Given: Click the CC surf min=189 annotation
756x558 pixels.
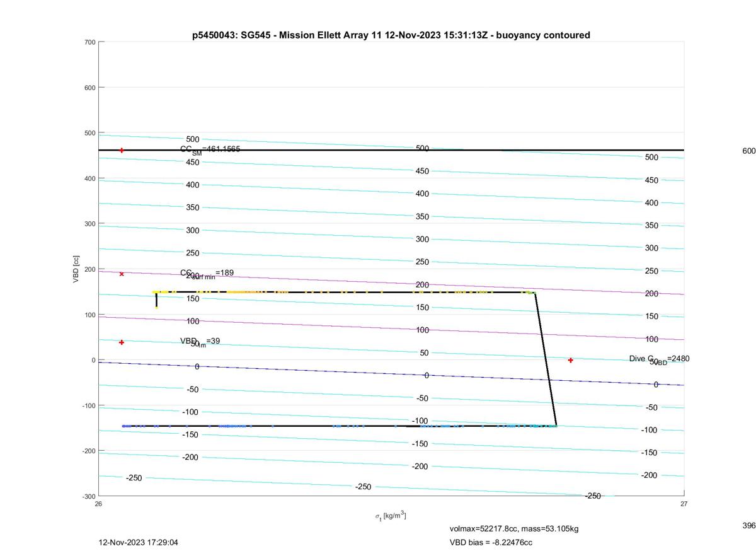Looking at the screenshot, I should click(x=207, y=274).
